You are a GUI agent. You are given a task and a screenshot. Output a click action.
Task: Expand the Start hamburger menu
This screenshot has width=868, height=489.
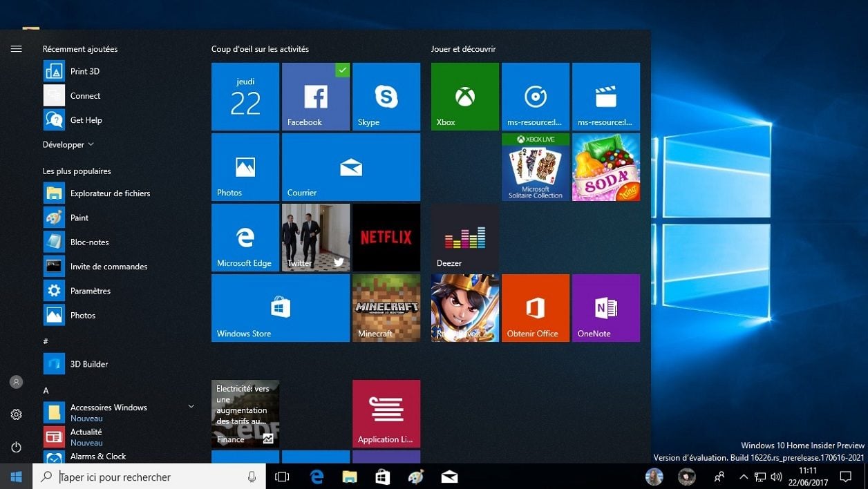point(16,49)
